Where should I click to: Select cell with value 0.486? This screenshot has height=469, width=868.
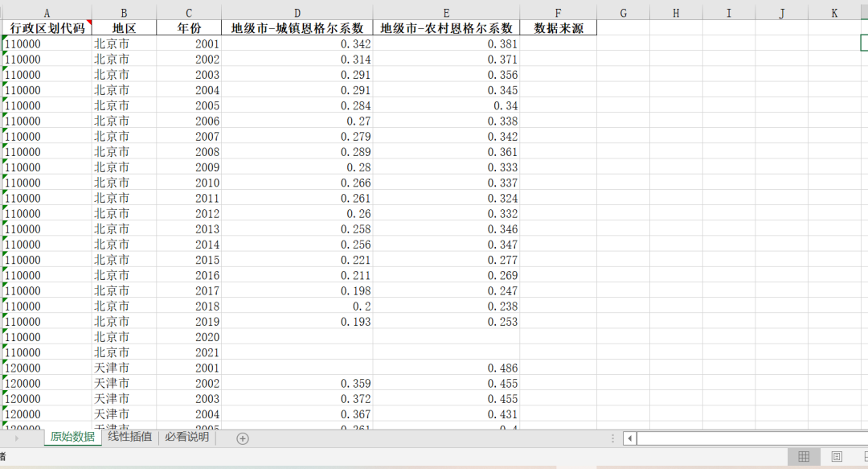(446, 368)
